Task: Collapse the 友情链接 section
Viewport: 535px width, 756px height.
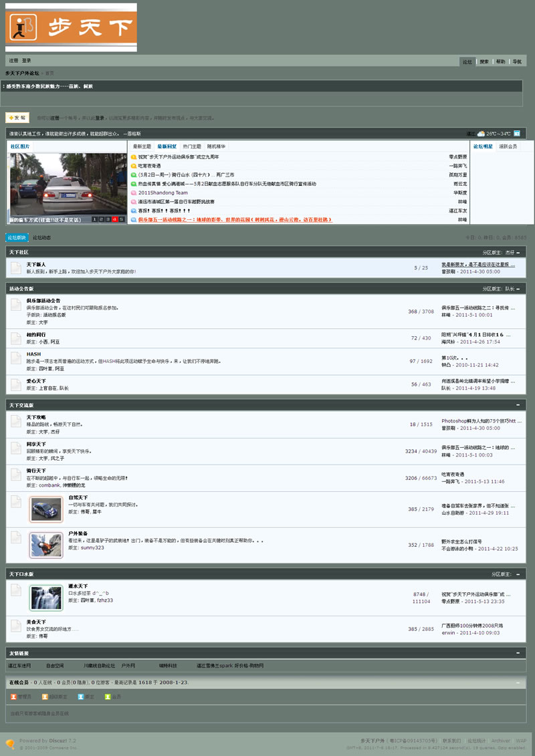Action: pyautogui.click(x=518, y=652)
